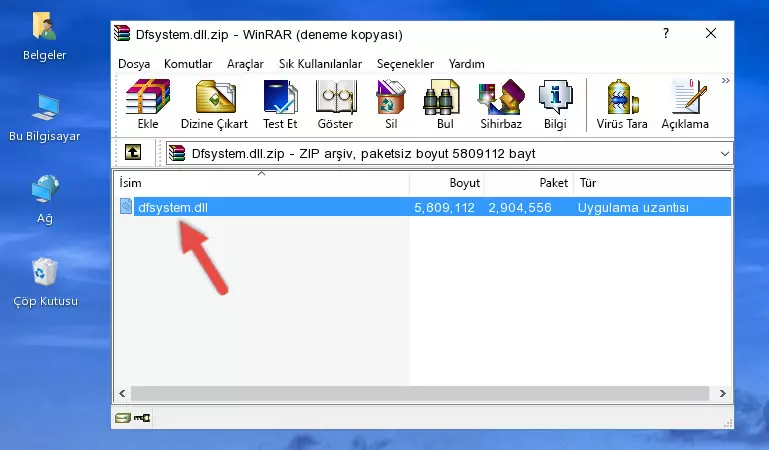
Task: Sort by Tür column header
Action: (652, 183)
